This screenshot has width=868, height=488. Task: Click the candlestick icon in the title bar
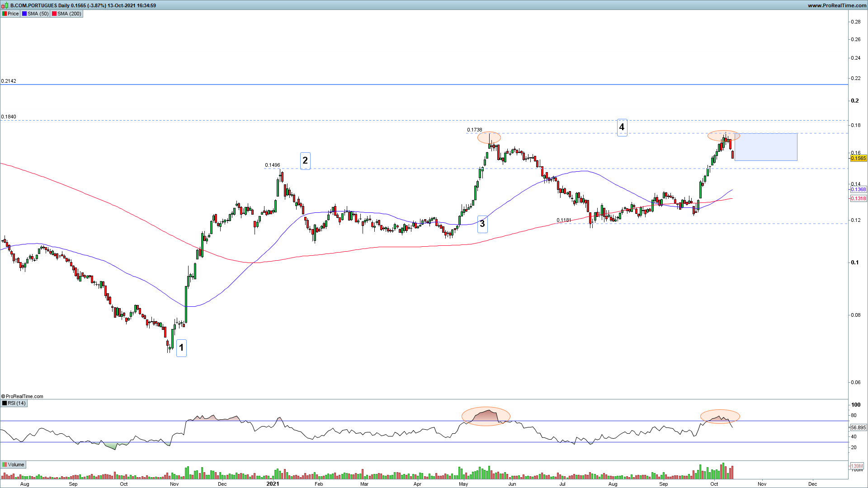click(x=5, y=5)
